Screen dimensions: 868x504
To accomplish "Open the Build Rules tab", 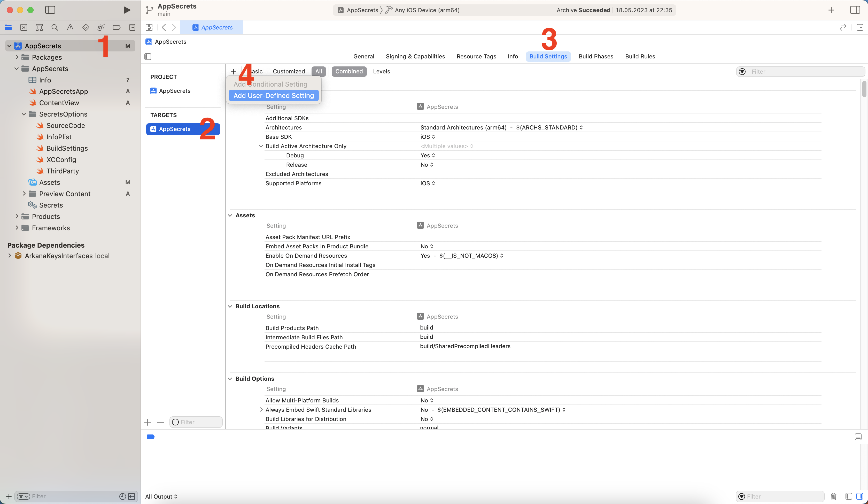I will pos(640,57).
